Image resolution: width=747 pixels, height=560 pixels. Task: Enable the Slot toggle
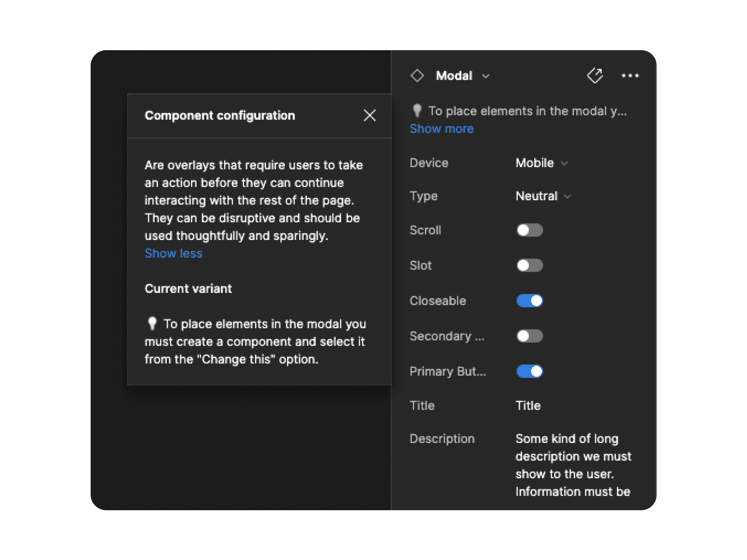[530, 265]
